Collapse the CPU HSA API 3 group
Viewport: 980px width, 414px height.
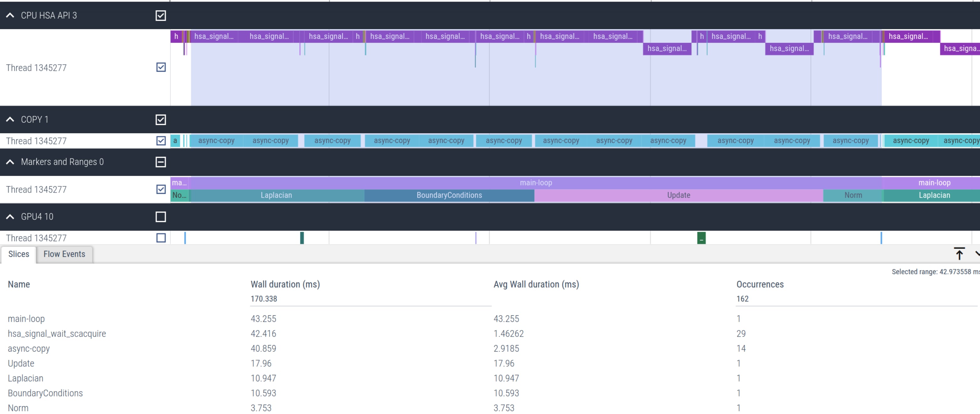pyautogui.click(x=10, y=16)
